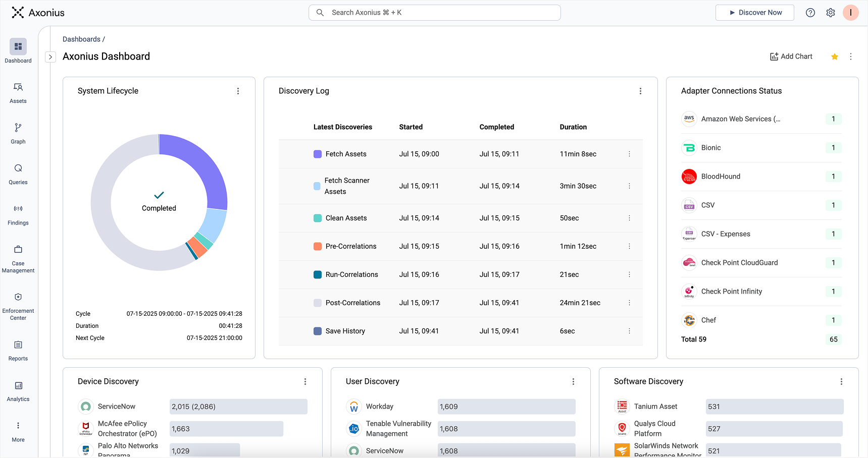This screenshot has height=458, width=868.
Task: Click the Axonius logo
Action: pos(38,13)
